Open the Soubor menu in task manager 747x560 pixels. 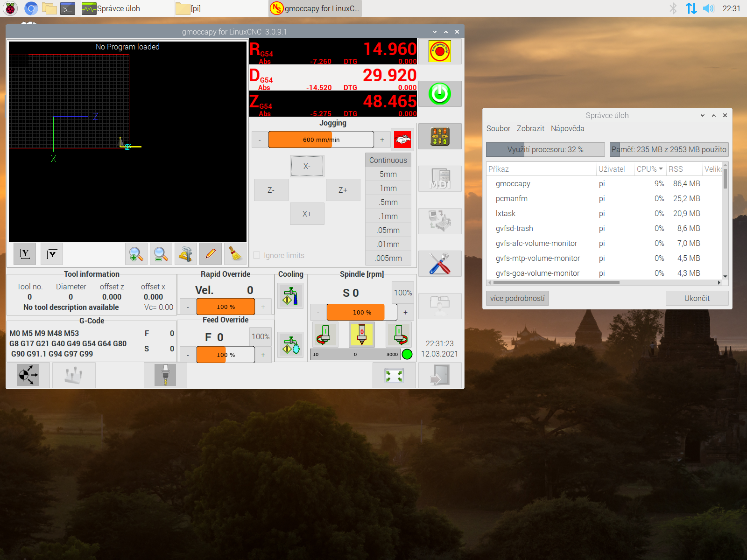point(498,128)
